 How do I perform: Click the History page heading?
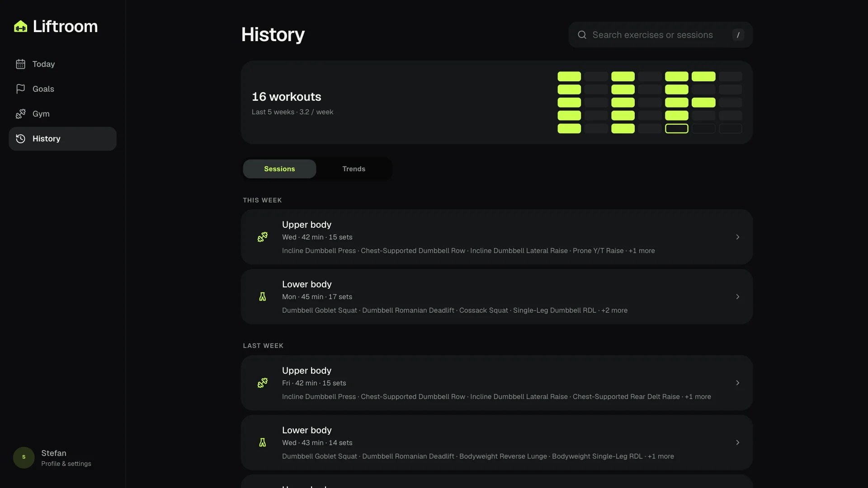(273, 35)
